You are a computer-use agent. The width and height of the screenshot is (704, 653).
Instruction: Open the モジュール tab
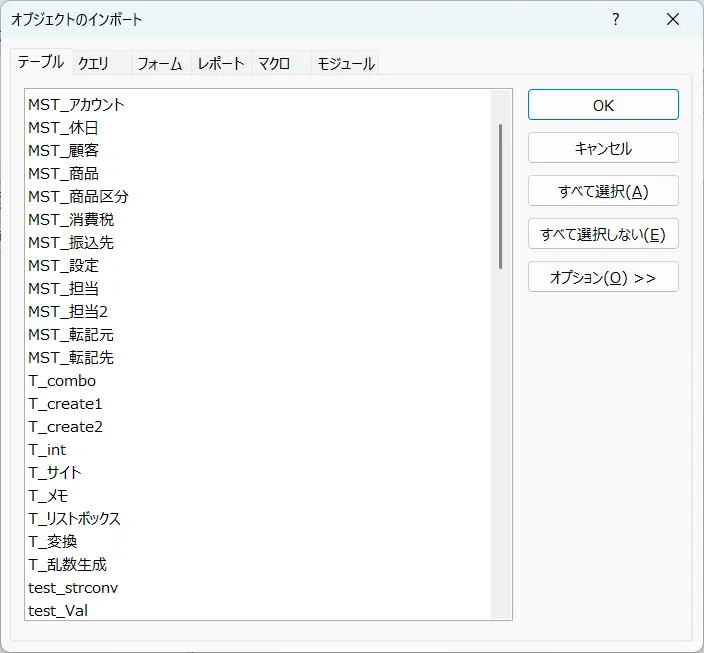pyautogui.click(x=346, y=63)
